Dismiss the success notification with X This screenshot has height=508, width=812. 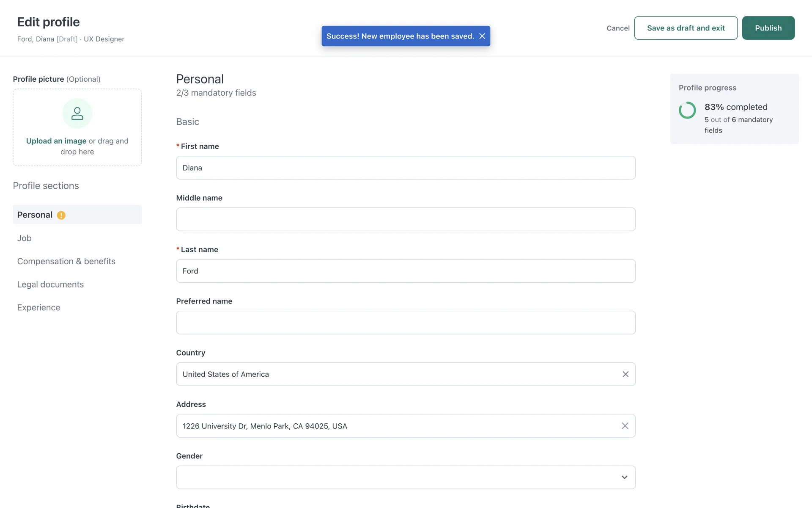482,36
